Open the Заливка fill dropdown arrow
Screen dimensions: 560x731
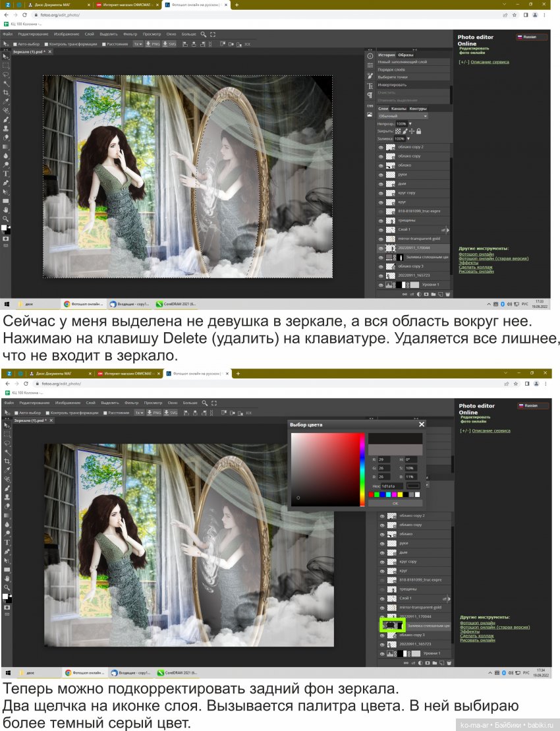[408, 138]
